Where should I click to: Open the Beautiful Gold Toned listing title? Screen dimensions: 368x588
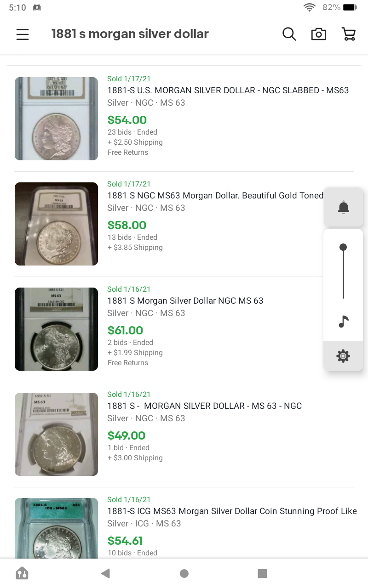tap(215, 196)
